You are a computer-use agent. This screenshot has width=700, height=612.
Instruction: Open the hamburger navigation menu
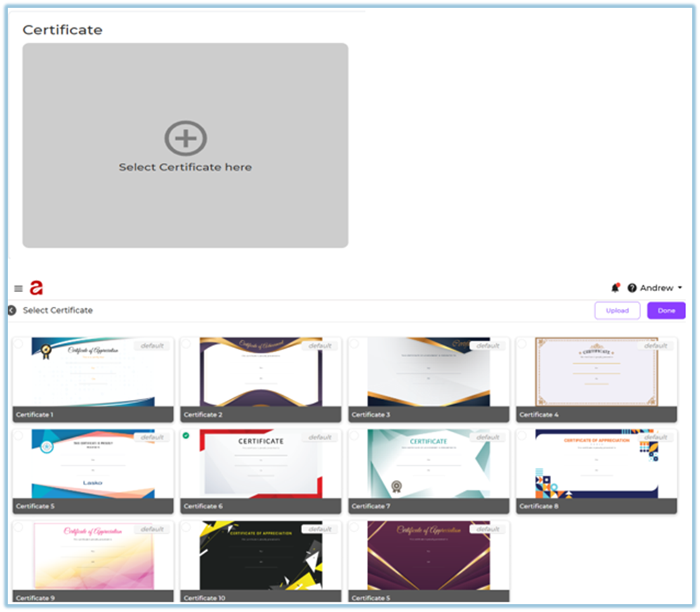(x=18, y=288)
